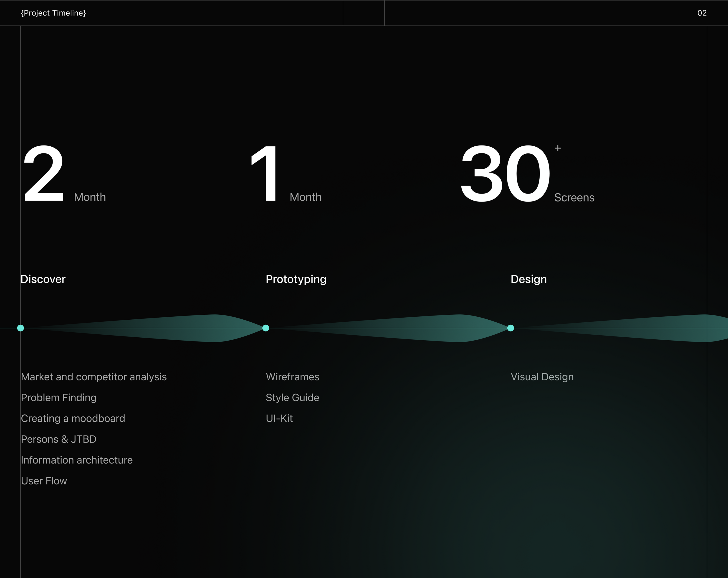Click the User Flow list item
728x578 pixels.
coord(44,481)
